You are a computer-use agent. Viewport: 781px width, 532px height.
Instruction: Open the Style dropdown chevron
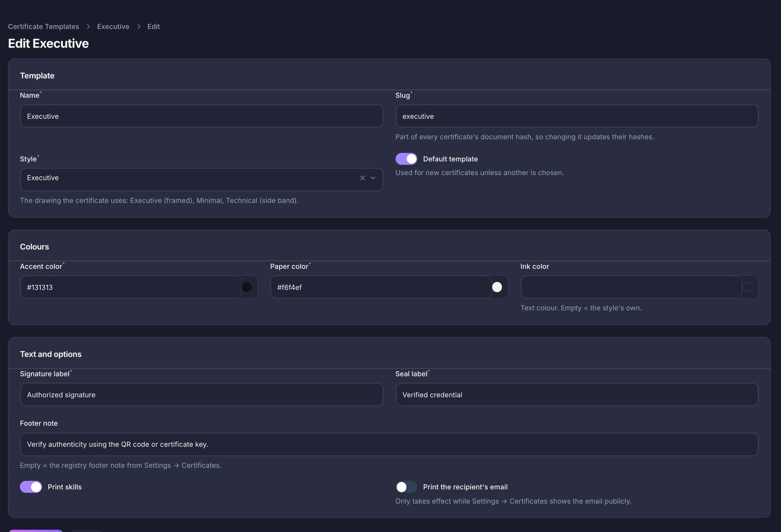click(x=373, y=178)
